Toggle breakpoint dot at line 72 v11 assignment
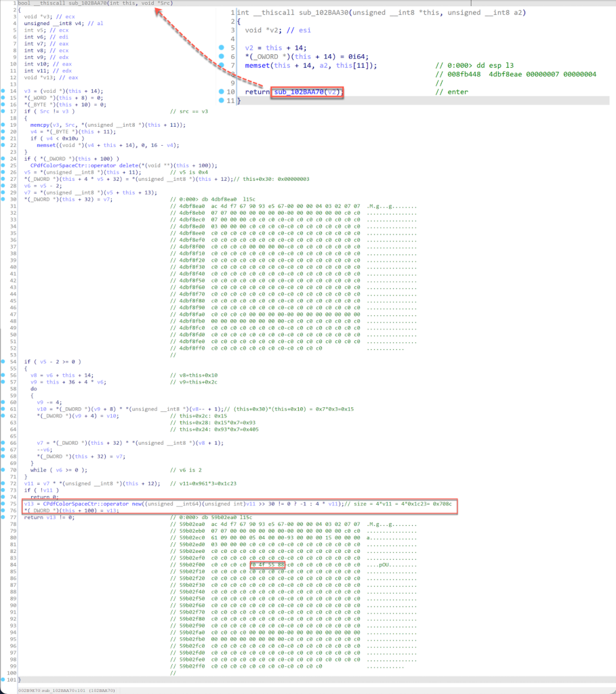This screenshot has width=616, height=694. pos(3,483)
